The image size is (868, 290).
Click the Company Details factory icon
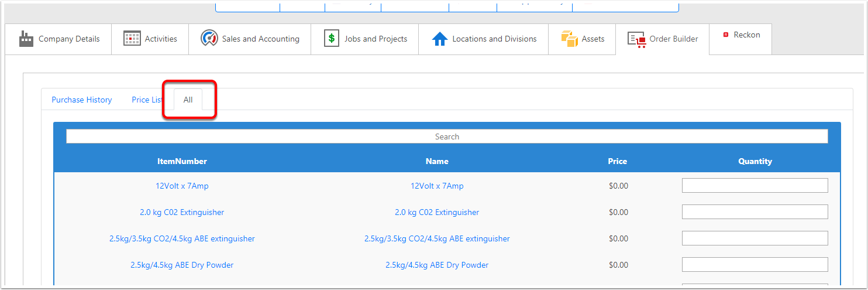pyautogui.click(x=26, y=39)
